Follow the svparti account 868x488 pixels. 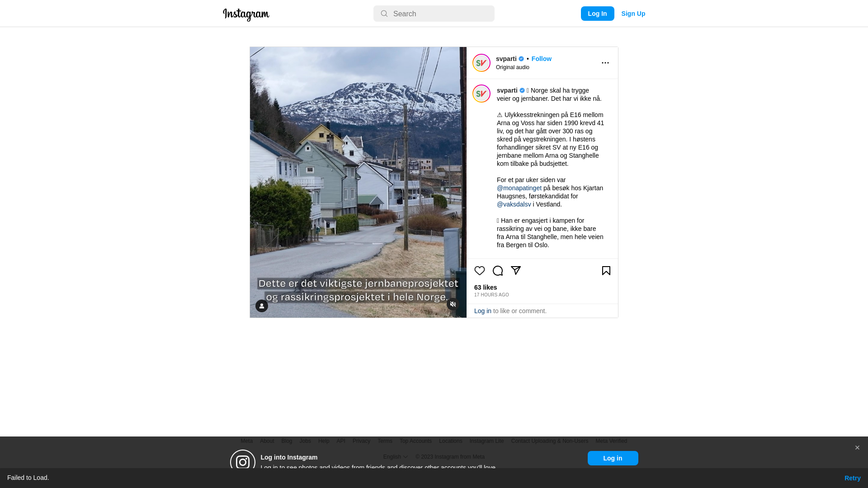coord(542,59)
